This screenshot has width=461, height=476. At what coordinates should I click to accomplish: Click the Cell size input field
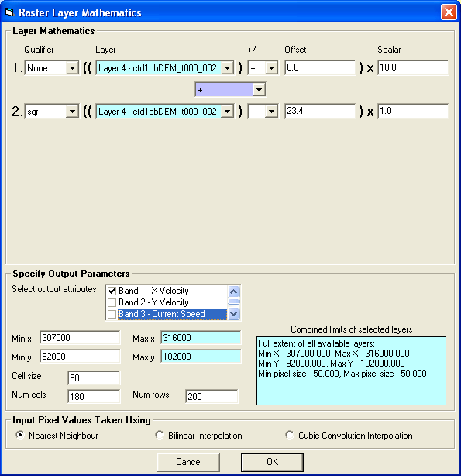[x=94, y=378]
